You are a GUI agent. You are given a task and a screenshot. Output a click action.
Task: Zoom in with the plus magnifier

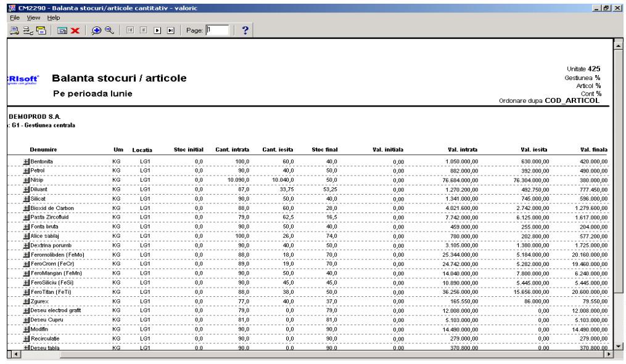click(96, 30)
